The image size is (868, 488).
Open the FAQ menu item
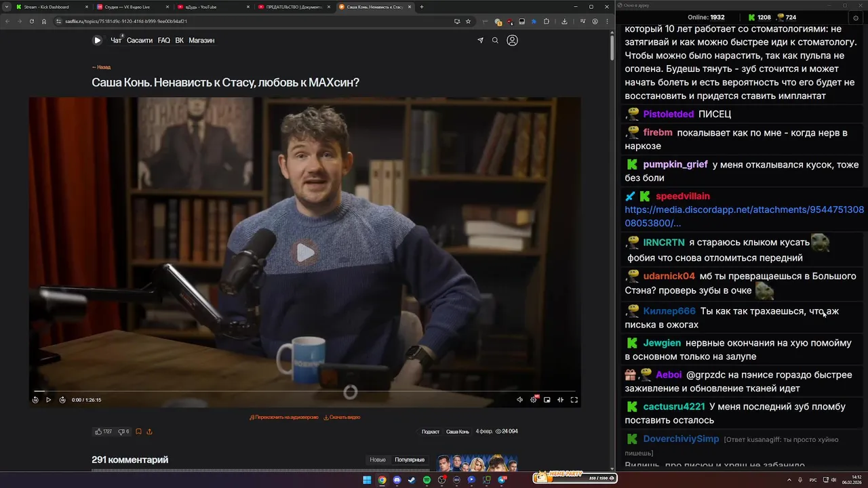point(164,41)
